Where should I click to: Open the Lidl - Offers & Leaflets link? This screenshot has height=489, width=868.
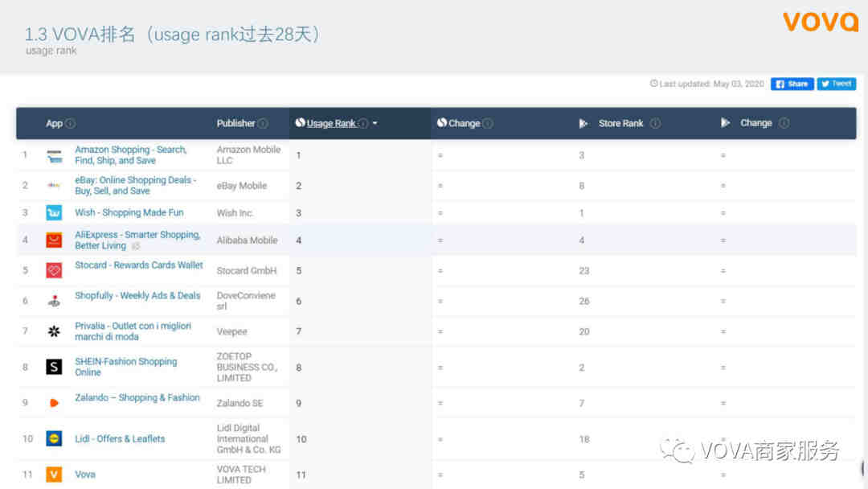coord(120,438)
